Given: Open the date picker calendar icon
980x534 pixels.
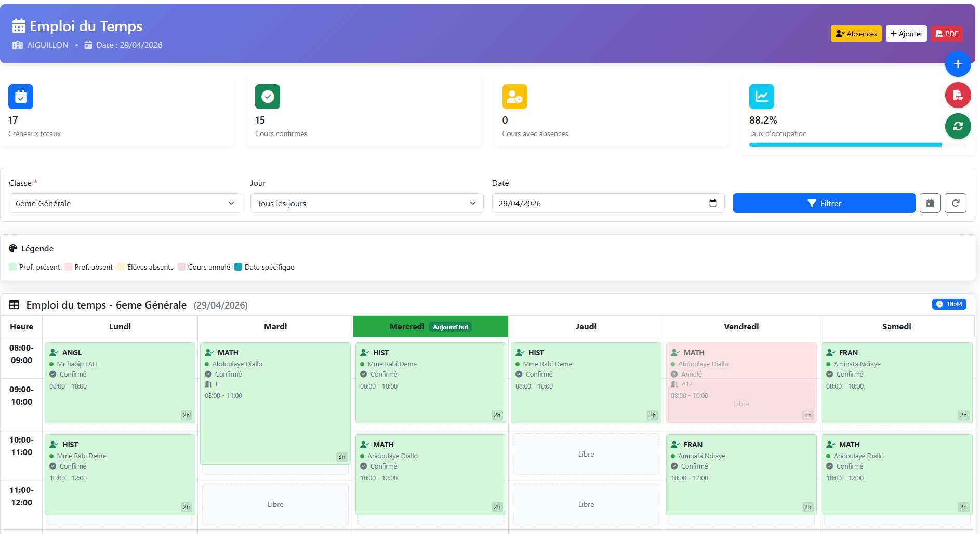Looking at the screenshot, I should [713, 203].
